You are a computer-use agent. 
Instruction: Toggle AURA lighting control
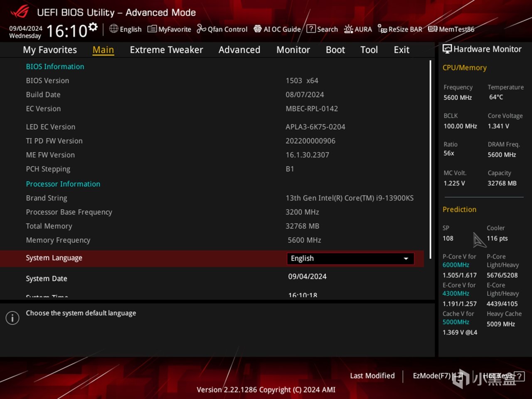click(x=358, y=29)
